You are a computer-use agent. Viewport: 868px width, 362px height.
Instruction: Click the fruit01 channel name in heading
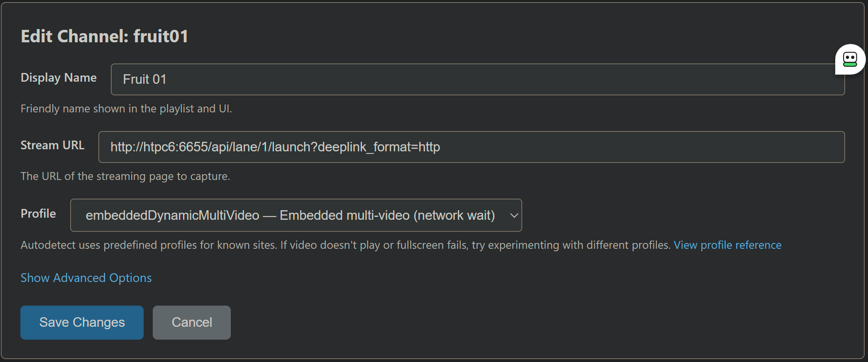tap(161, 36)
